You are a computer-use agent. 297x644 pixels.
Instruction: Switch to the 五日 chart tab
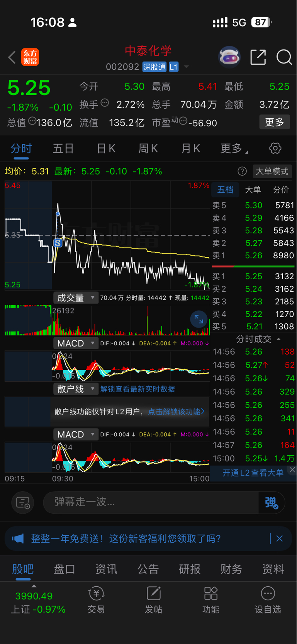point(63,149)
